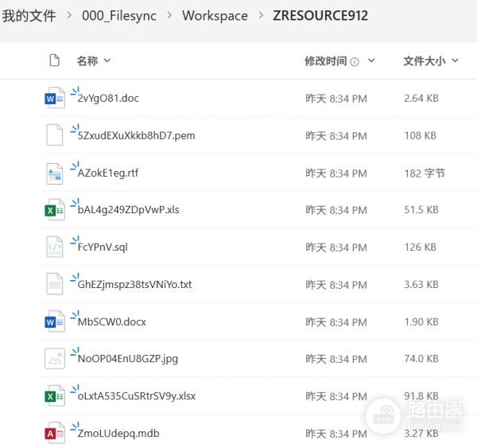477x448 pixels.
Task: Open the 修改时间 column dropdown chevron
Action: coord(371,60)
